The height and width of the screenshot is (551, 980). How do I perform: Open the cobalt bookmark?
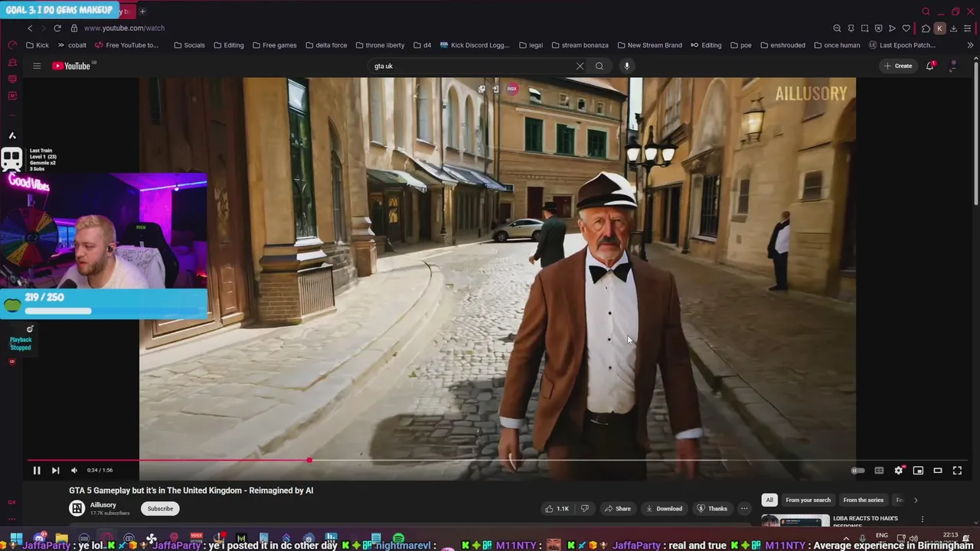[72, 45]
